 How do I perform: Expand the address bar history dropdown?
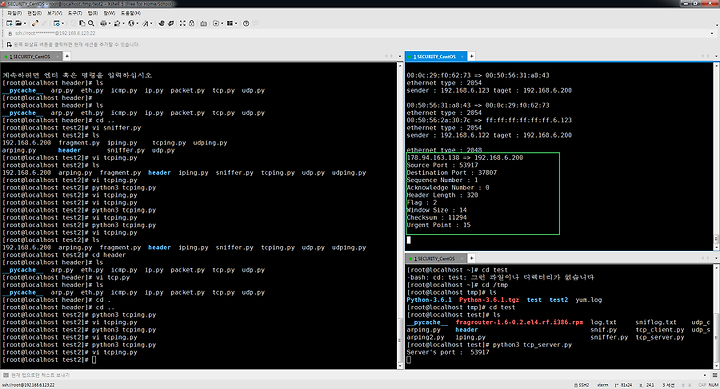coord(712,33)
